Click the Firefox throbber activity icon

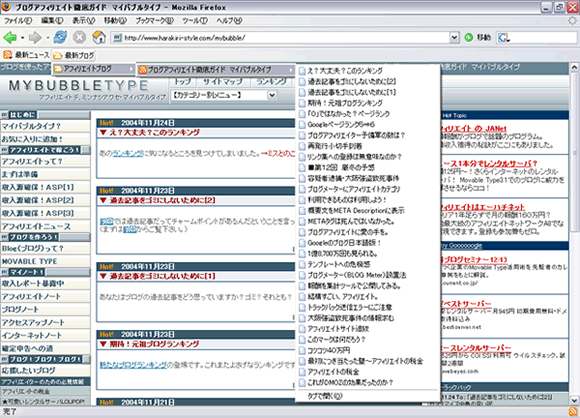[573, 20]
